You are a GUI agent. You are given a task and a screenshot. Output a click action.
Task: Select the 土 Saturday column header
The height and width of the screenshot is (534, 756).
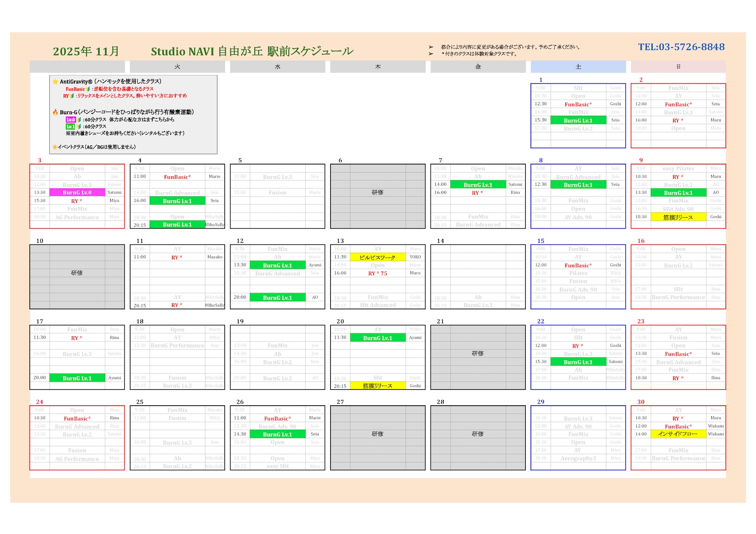pos(578,67)
